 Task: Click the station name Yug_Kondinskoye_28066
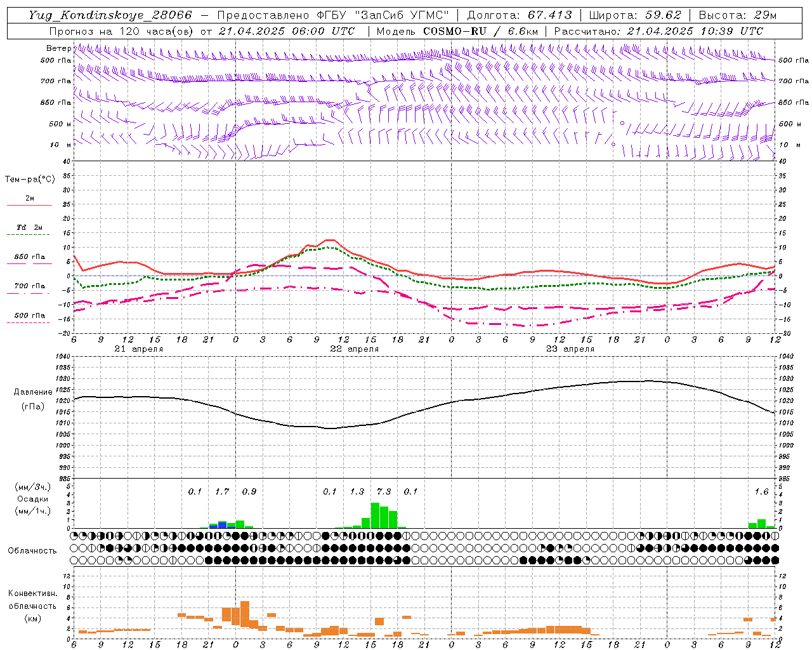tap(110, 15)
